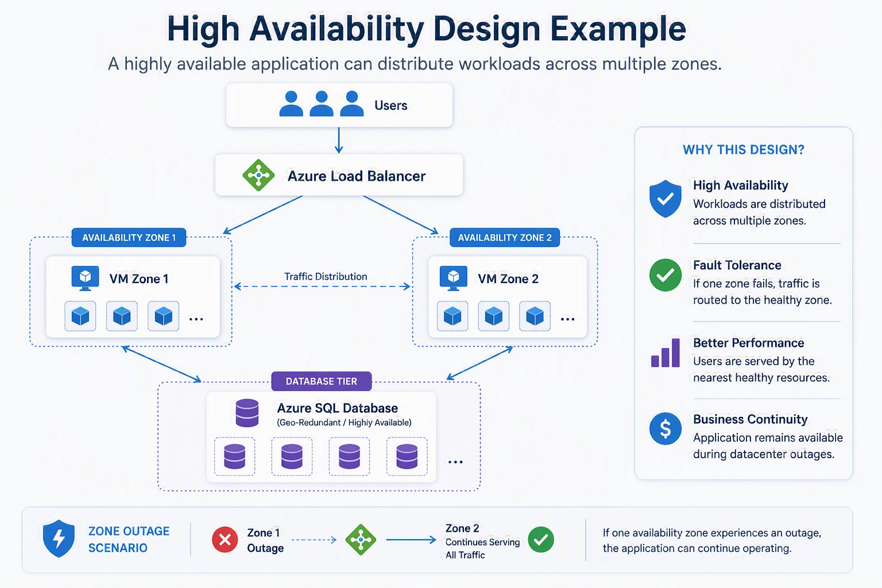Click the three-person Users icon
The width and height of the screenshot is (882, 588).
pos(322,104)
